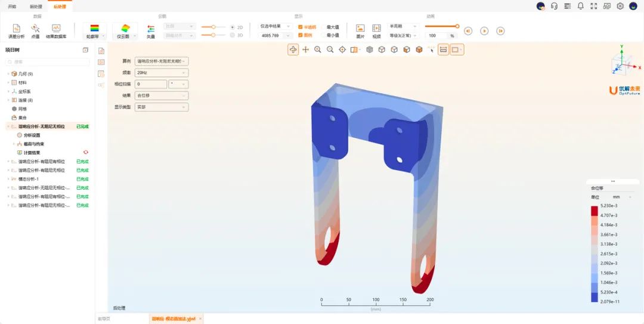Enable the 最大值 checkbox
Viewport: 644px width, 324px height.
click(x=323, y=27)
